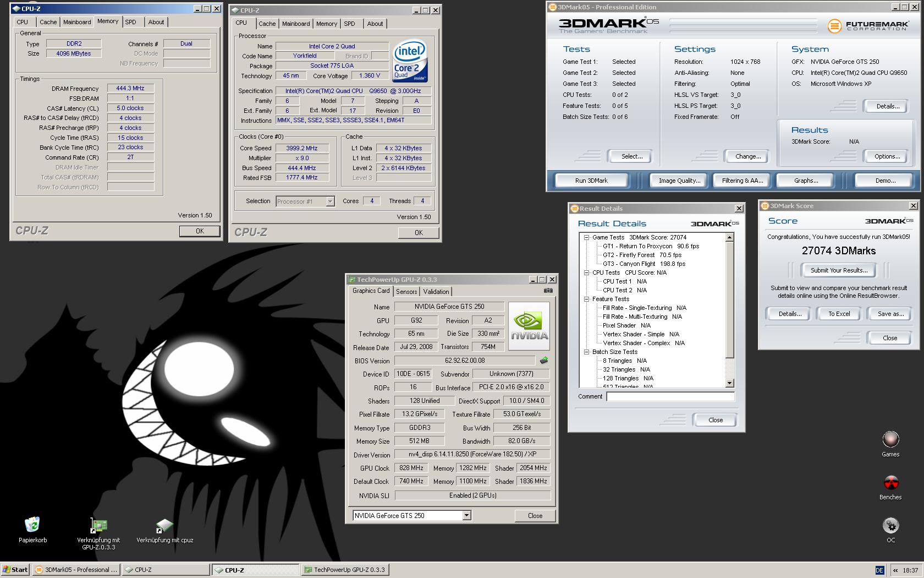Click the BIOS save chip icon in GPU-Z
The image size is (924, 578).
(543, 361)
